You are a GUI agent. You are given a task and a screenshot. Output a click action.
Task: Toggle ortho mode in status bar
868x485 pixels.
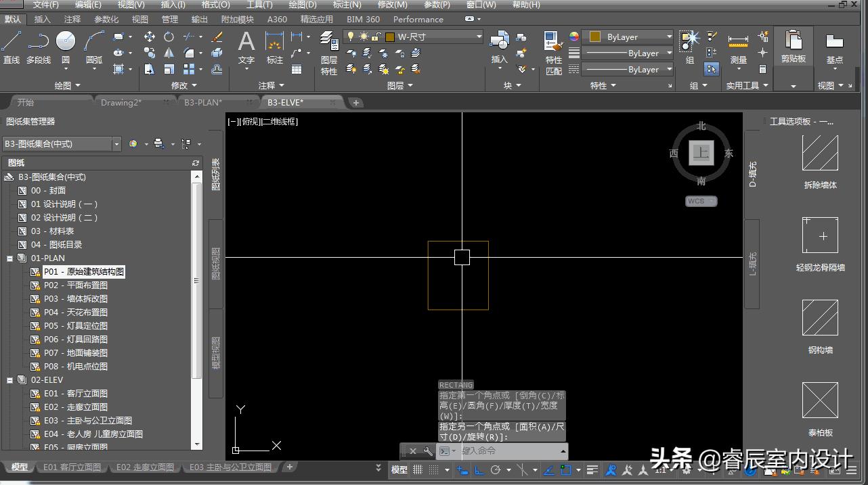point(479,469)
